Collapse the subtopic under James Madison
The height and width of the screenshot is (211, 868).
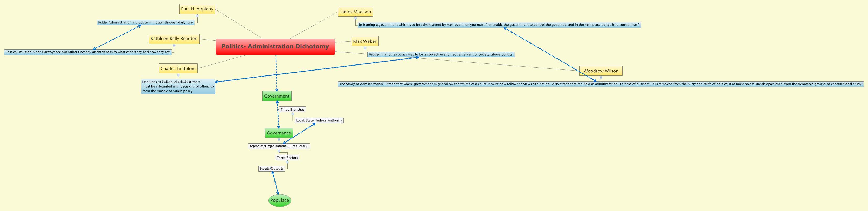click(355, 18)
